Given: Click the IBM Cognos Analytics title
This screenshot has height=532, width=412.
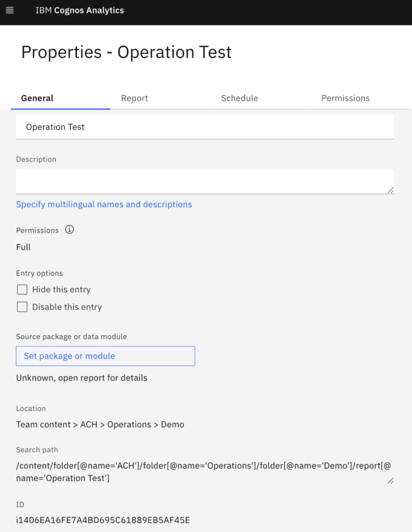Looking at the screenshot, I should (79, 10).
